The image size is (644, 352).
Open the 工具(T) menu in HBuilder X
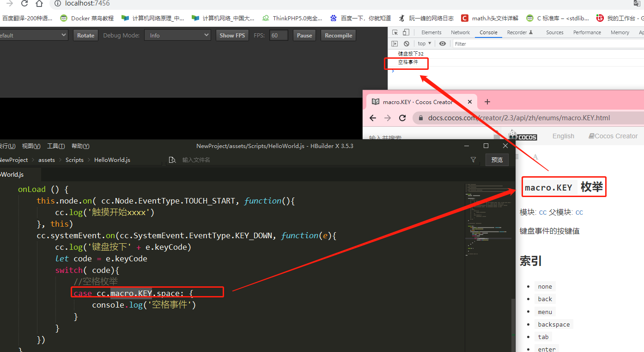coord(56,146)
